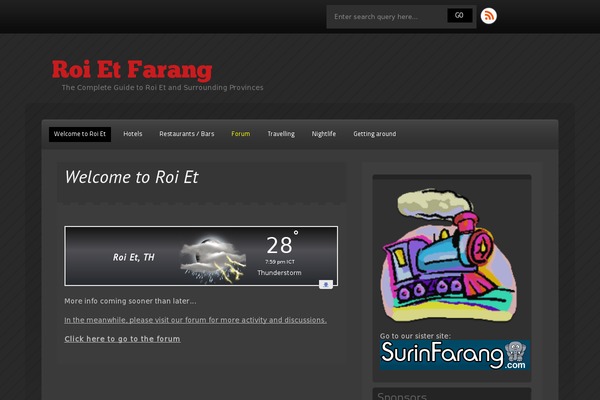The height and width of the screenshot is (400, 600).
Task: Click the 'Go to our sister site' label
Action: [415, 336]
